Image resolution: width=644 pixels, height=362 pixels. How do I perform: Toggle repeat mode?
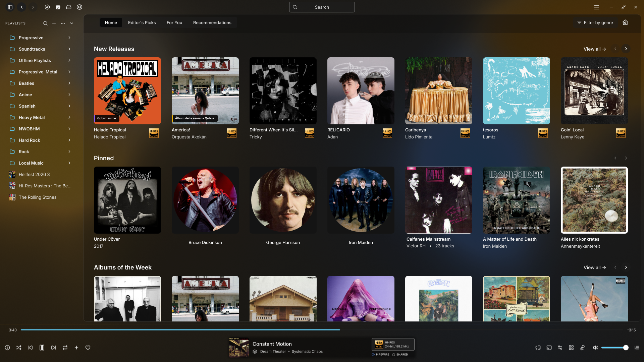[65, 348]
